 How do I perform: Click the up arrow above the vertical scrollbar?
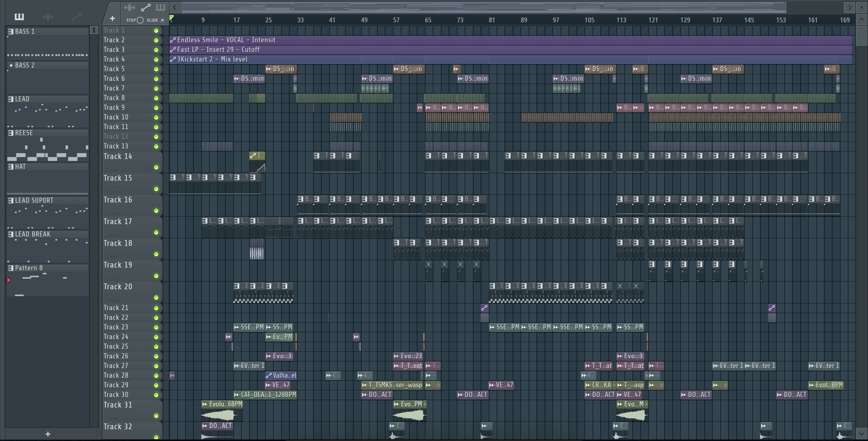pyautogui.click(x=862, y=19)
